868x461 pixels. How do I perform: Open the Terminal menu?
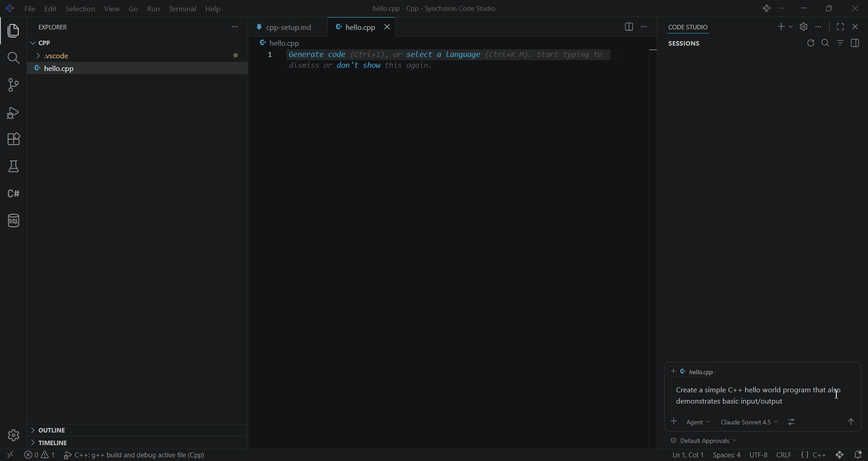click(x=183, y=9)
